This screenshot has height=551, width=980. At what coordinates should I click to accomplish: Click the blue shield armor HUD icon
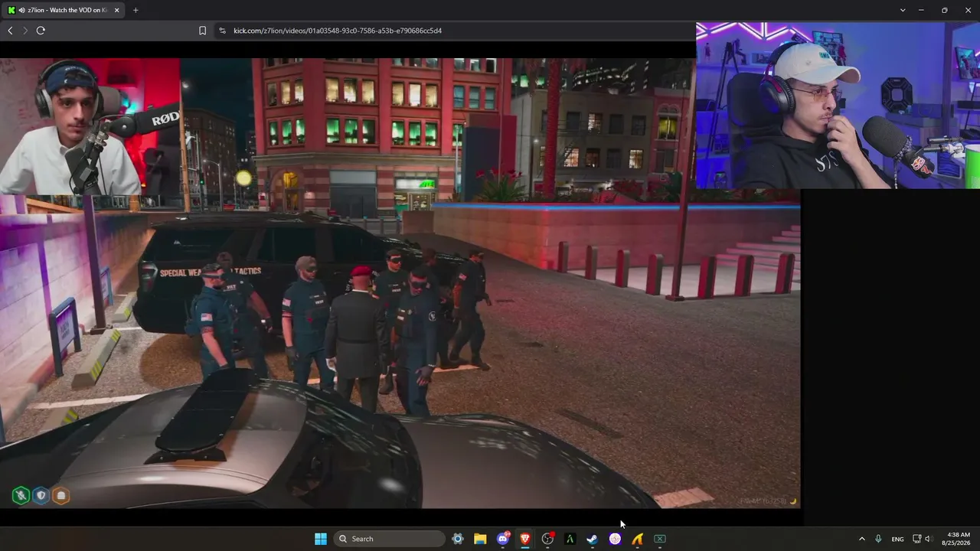pyautogui.click(x=41, y=495)
